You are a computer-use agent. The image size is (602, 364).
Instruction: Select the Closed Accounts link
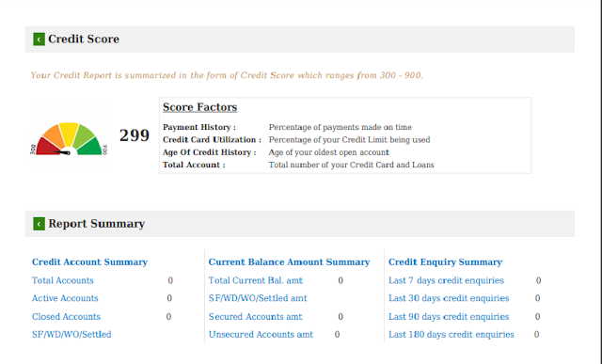(x=66, y=317)
